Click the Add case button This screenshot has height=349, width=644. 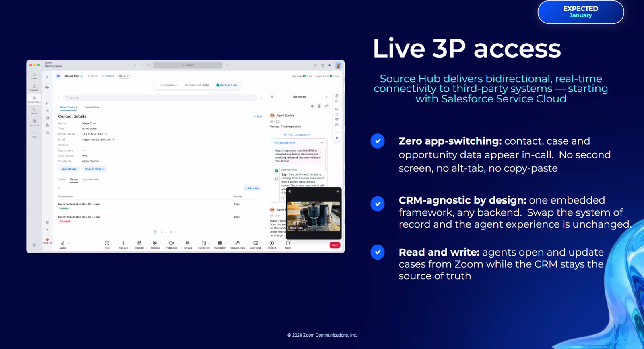[x=252, y=188]
